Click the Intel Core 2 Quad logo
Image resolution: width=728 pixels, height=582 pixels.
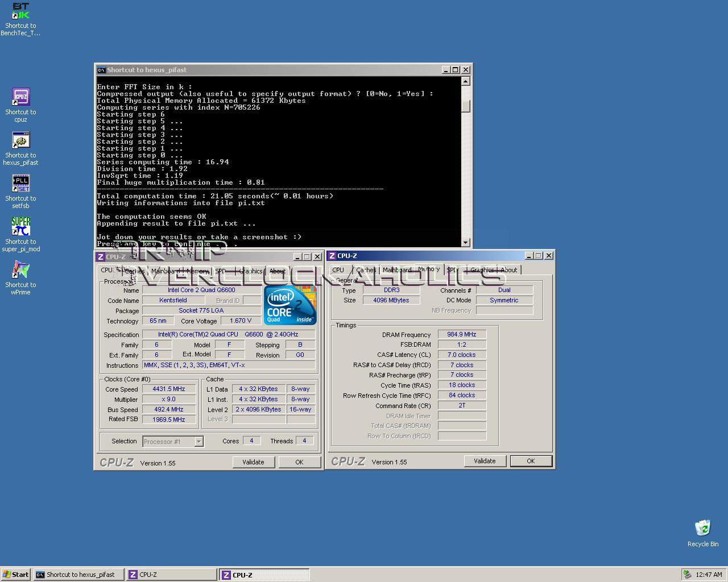[x=290, y=305]
